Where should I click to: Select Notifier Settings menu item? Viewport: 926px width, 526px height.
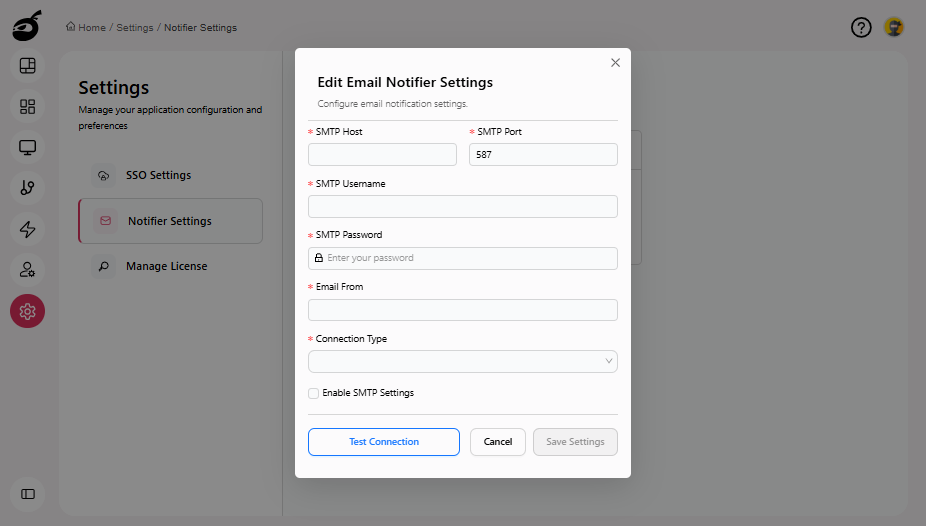coord(170,221)
